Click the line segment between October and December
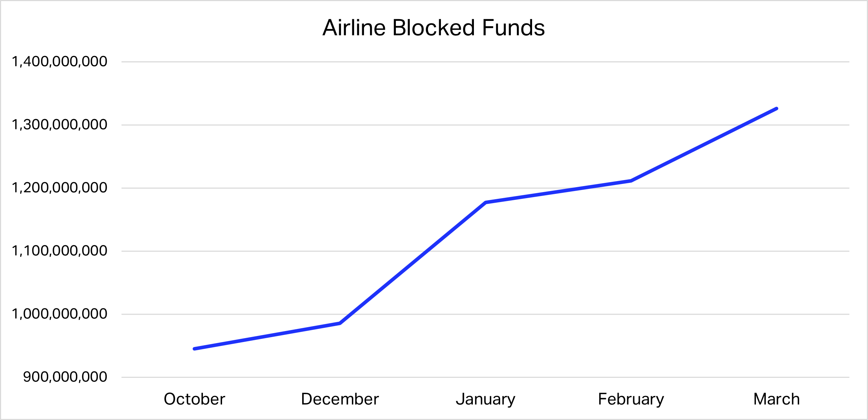Image resolution: width=868 pixels, height=420 pixels. [x=267, y=336]
